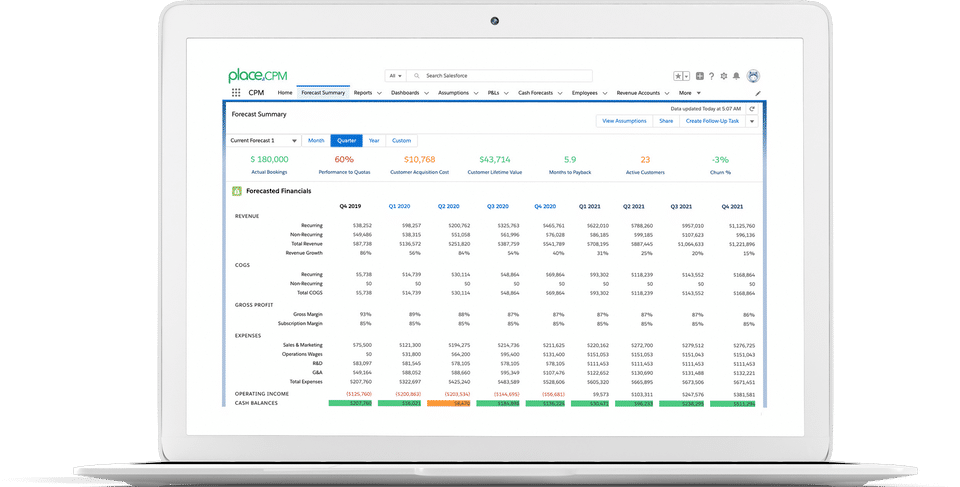Click the Q4 2019 operating income ($125,760)
This screenshot has width=960, height=487.
click(359, 394)
